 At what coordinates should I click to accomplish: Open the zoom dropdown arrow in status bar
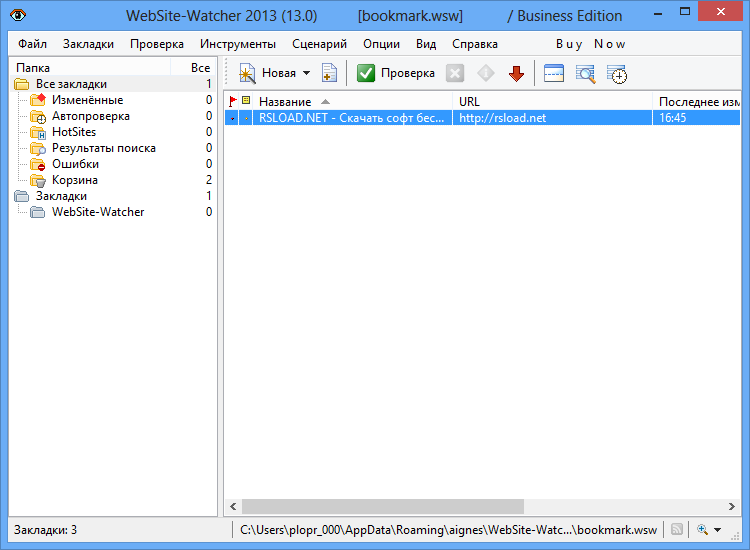[x=718, y=530]
